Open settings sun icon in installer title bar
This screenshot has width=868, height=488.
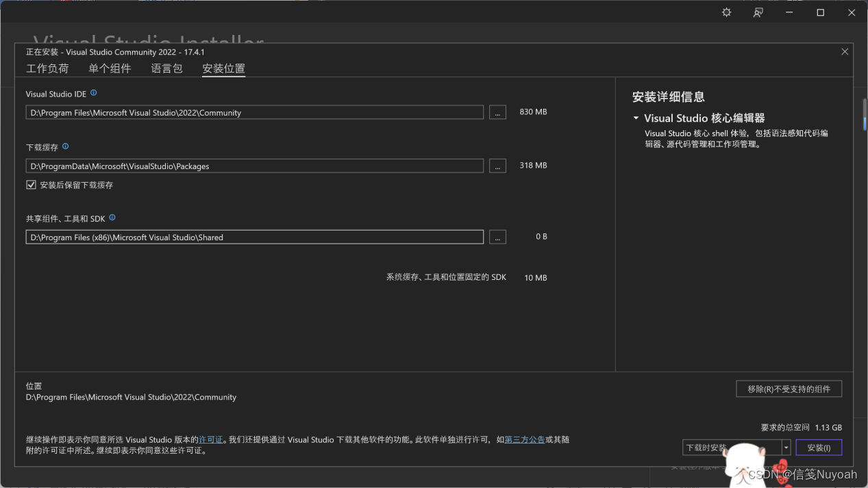727,12
